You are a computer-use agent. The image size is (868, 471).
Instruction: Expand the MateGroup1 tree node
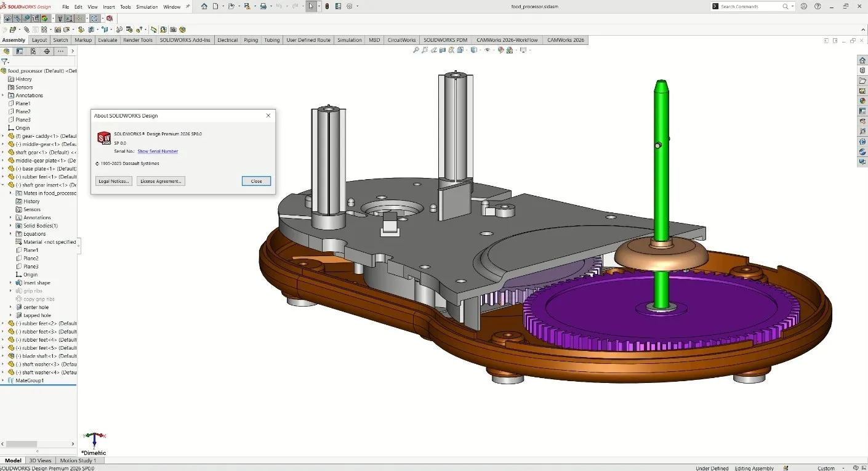pos(3,380)
